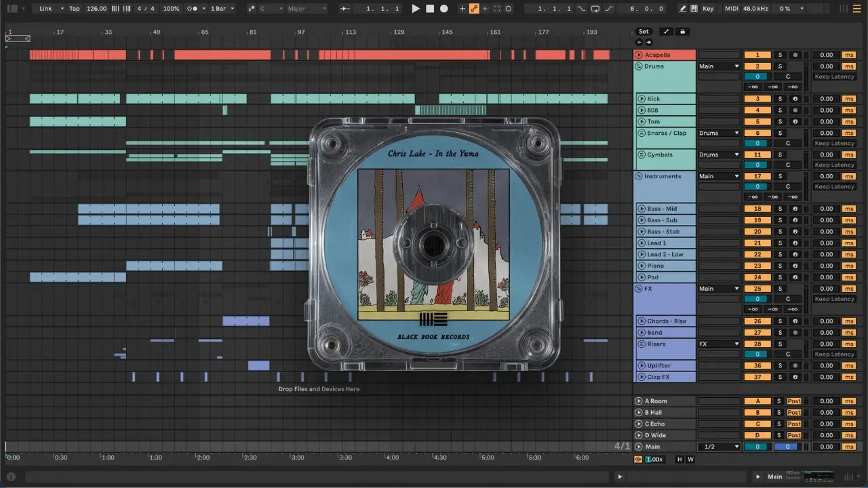Click the Tap tempo button
Screen dimensions: 868x488
coord(75,9)
